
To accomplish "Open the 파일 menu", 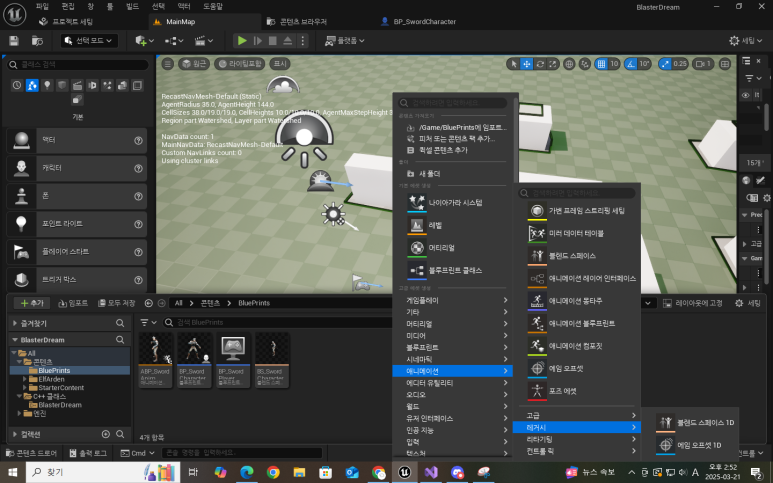I will pos(42,6).
